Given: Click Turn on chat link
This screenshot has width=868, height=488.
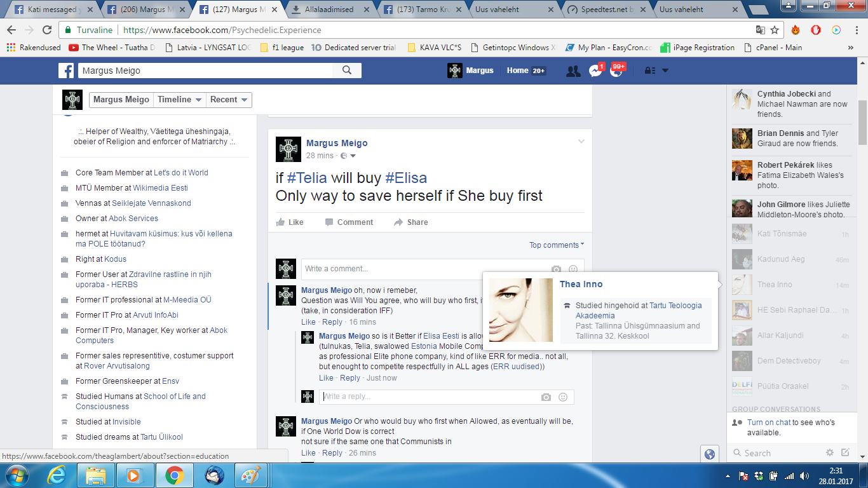Looking at the screenshot, I should (769, 423).
